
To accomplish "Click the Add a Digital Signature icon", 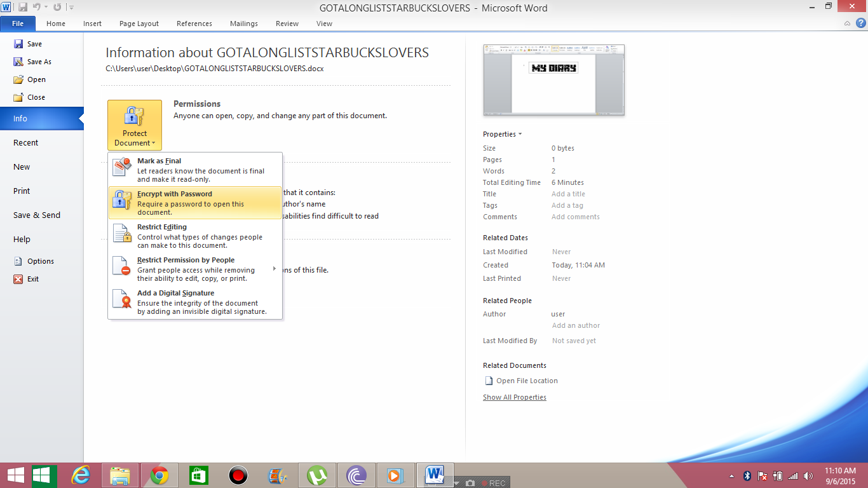I will point(122,299).
